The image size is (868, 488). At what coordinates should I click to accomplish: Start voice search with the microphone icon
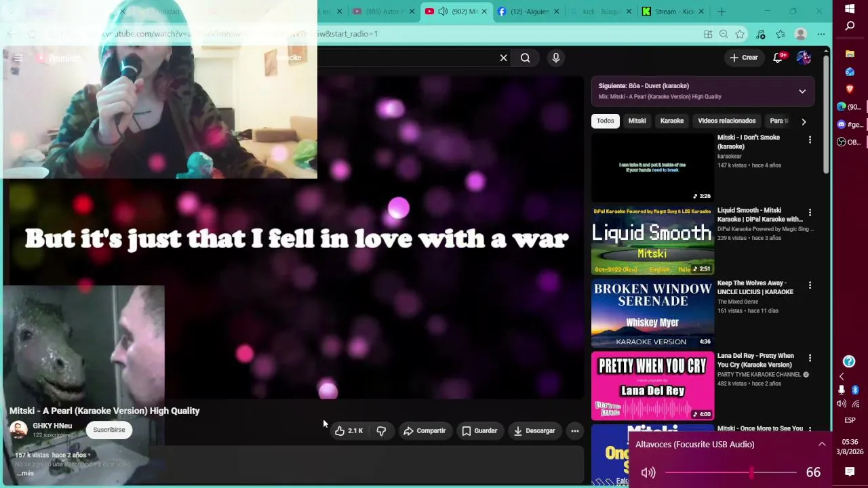[x=556, y=58]
